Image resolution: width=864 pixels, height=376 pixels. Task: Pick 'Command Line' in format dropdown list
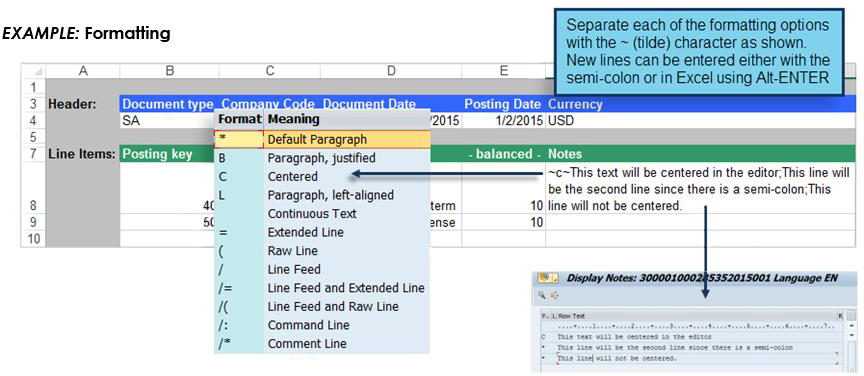[322, 325]
